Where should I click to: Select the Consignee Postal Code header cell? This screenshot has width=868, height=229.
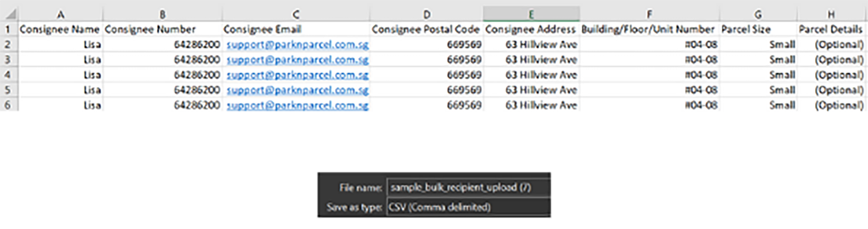(x=426, y=29)
